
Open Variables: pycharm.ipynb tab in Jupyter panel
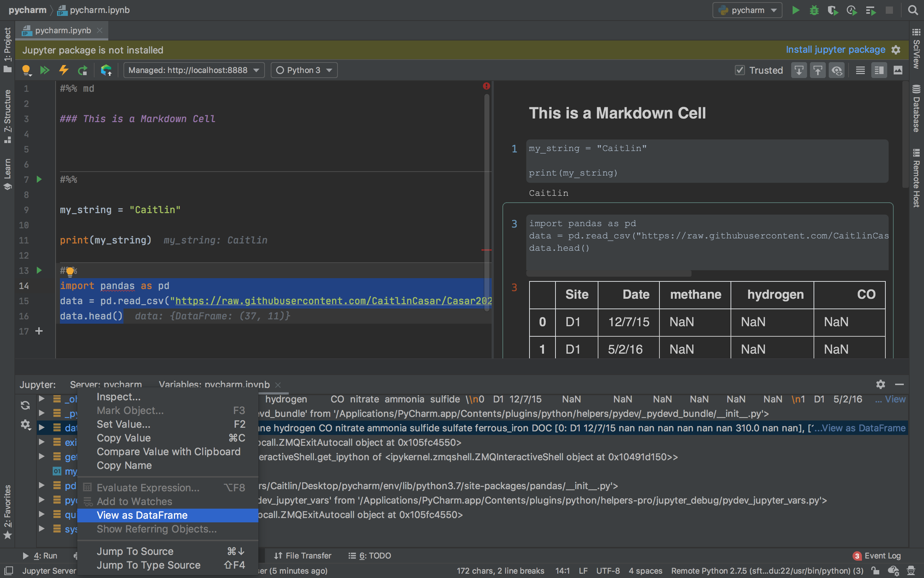tap(214, 384)
